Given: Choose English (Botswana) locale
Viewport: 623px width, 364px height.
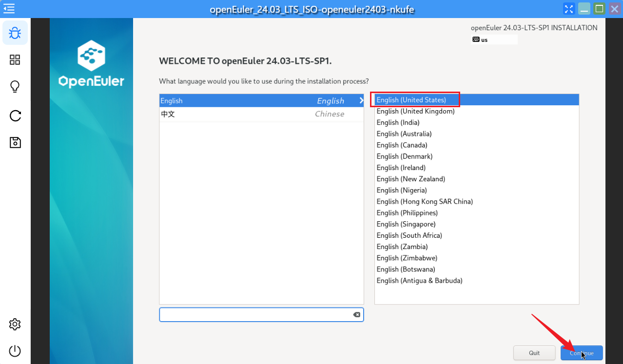Looking at the screenshot, I should pos(477,269).
